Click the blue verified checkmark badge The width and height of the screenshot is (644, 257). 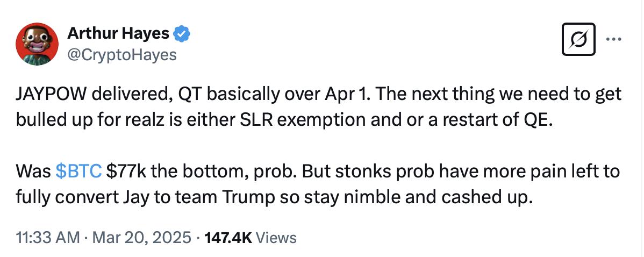pos(182,34)
